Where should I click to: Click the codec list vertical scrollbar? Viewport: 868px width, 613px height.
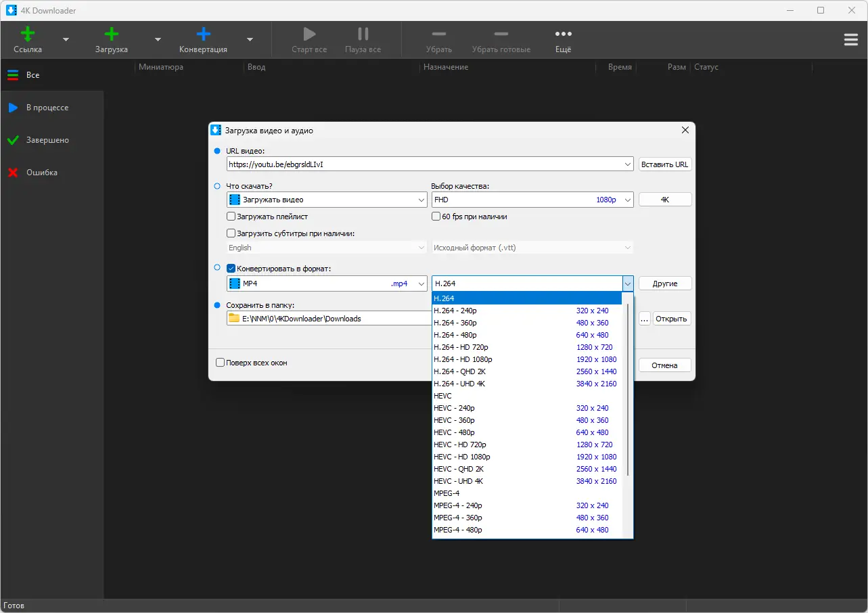(629, 389)
